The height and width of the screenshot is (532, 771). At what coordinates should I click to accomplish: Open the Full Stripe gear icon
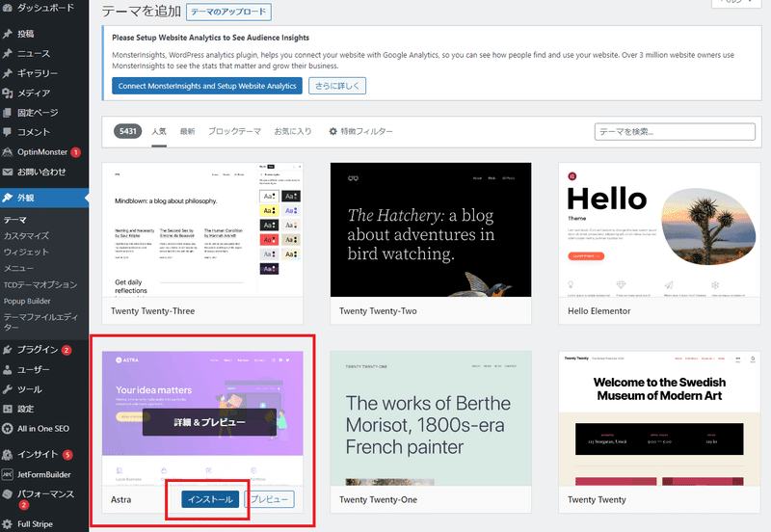click(7, 524)
